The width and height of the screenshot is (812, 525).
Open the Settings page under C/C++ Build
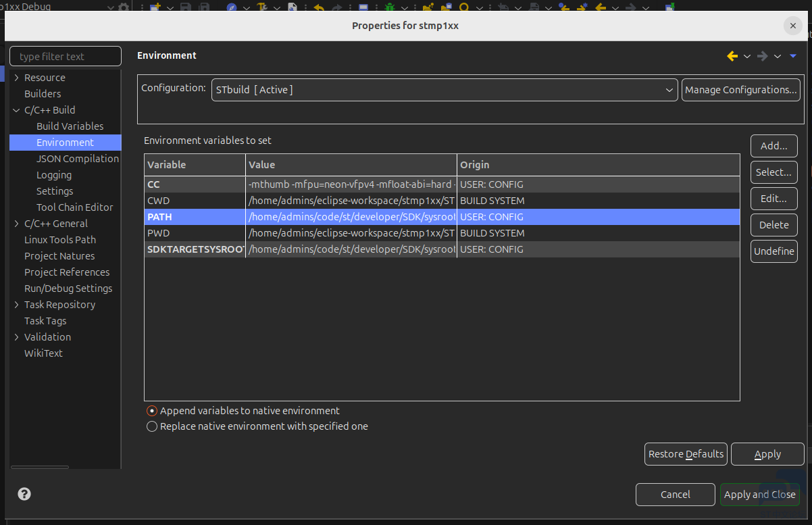pyautogui.click(x=55, y=191)
